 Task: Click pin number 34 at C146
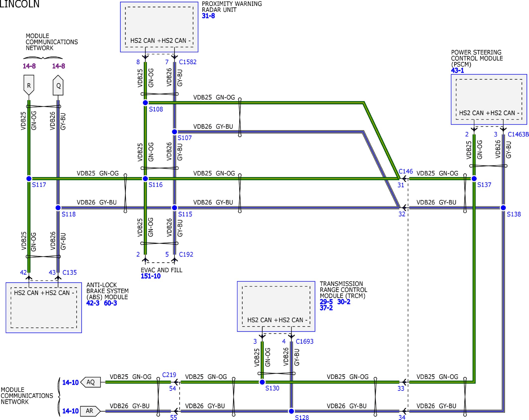[402, 418]
